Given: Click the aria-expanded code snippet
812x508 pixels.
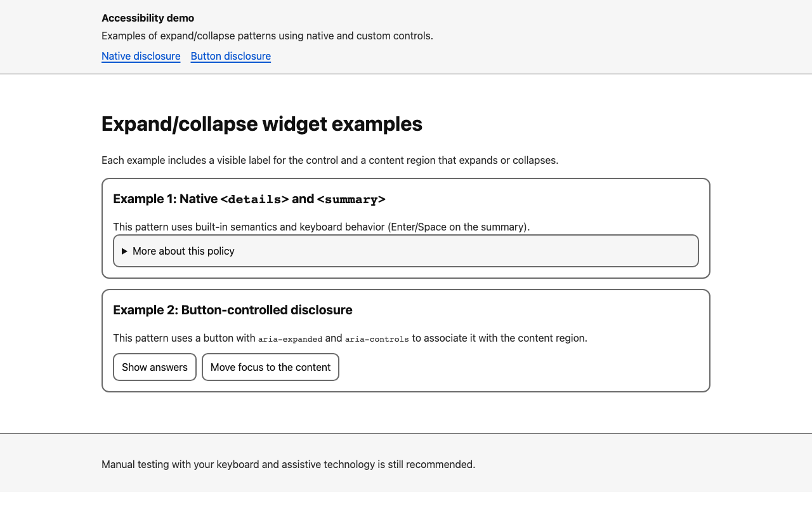Looking at the screenshot, I should [x=290, y=338].
